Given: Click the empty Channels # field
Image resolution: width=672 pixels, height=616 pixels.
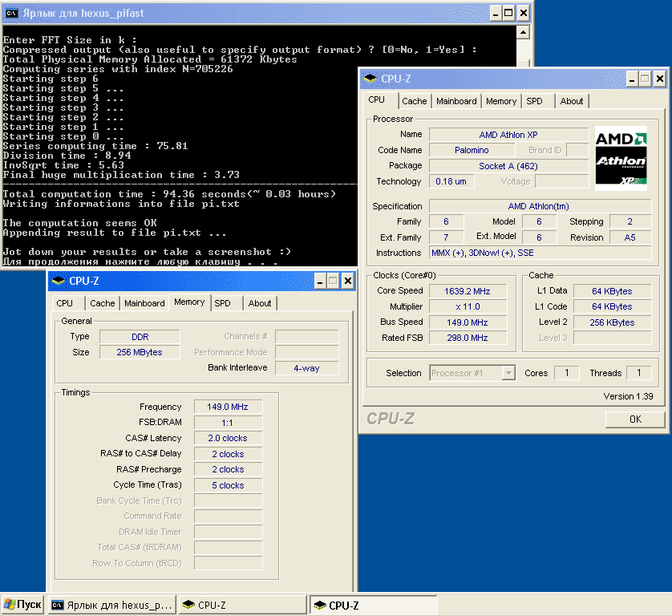Looking at the screenshot, I should 307,337.
